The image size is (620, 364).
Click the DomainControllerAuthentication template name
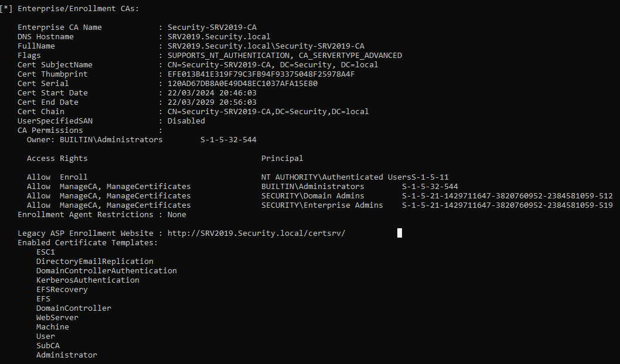106,271
